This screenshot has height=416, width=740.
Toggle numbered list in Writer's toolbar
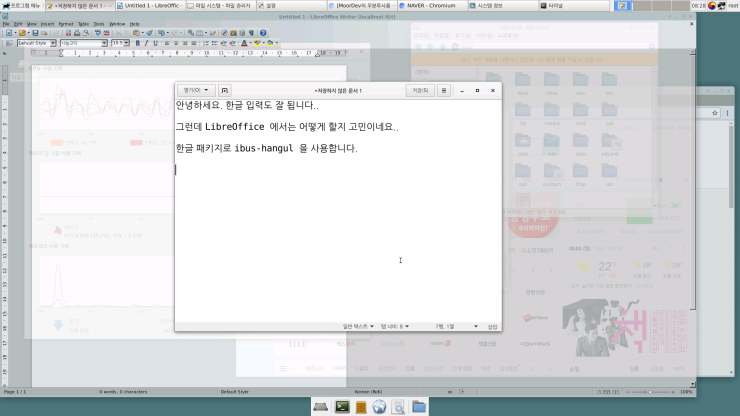point(205,43)
